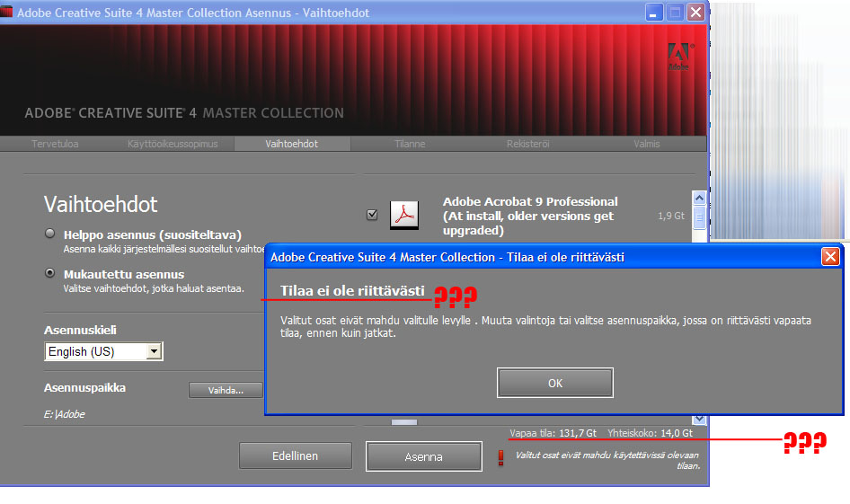Minimize the Adobe installer window

654,12
